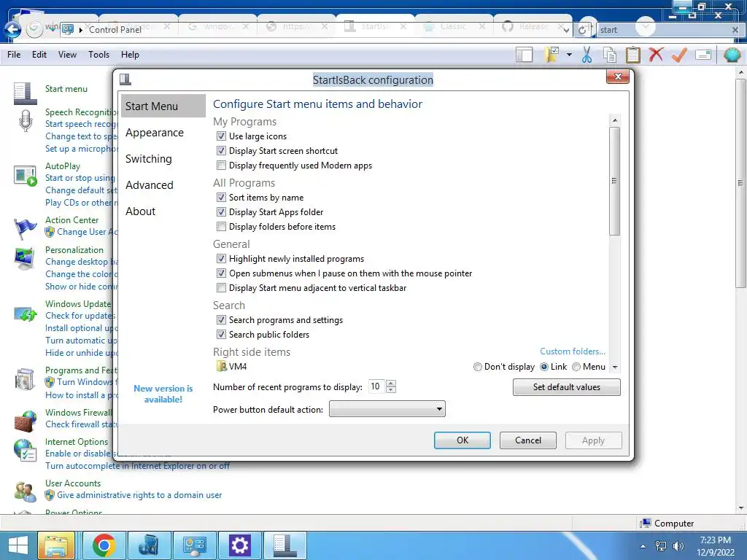Open Custom folders link
Viewport: 747px width, 560px height.
[x=573, y=351]
